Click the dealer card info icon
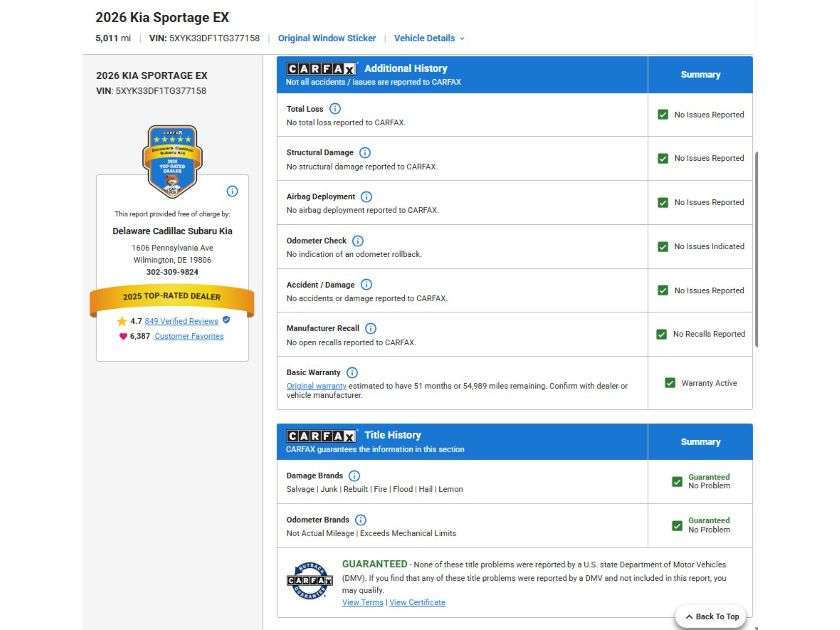 click(x=232, y=191)
